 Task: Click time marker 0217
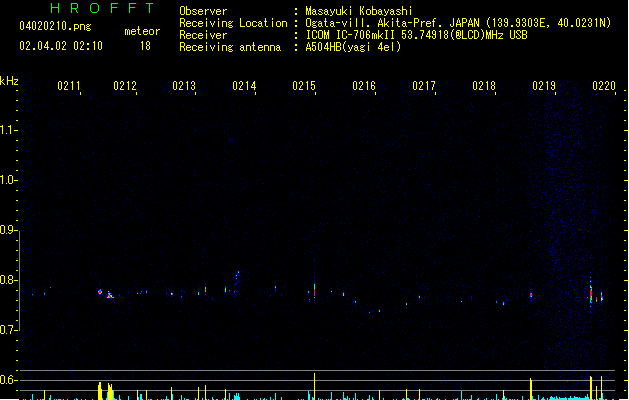pos(424,86)
